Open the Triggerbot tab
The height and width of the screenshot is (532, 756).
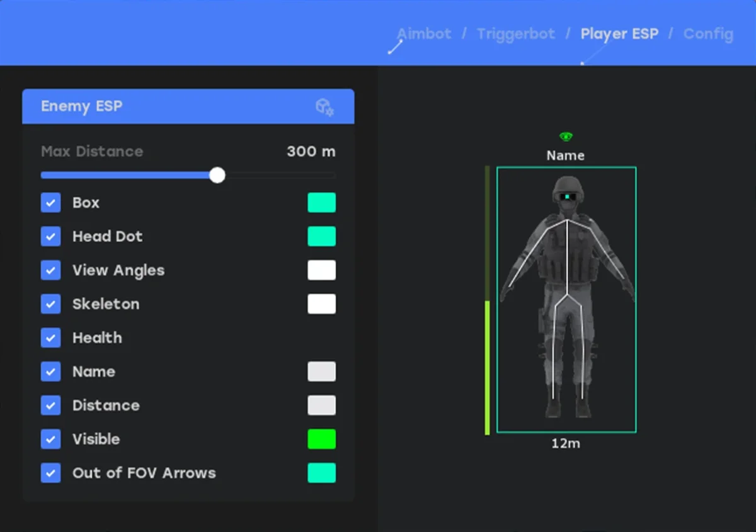[x=516, y=34]
